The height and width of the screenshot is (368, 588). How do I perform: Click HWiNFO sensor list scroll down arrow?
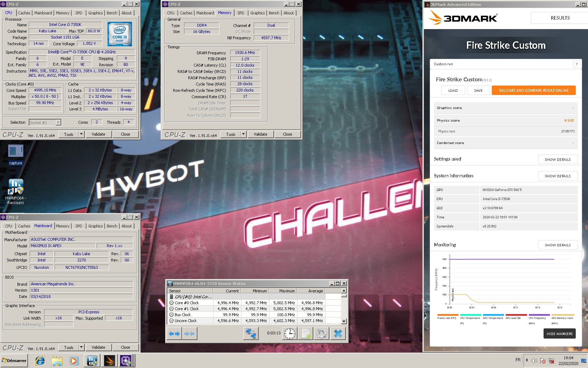click(x=344, y=321)
